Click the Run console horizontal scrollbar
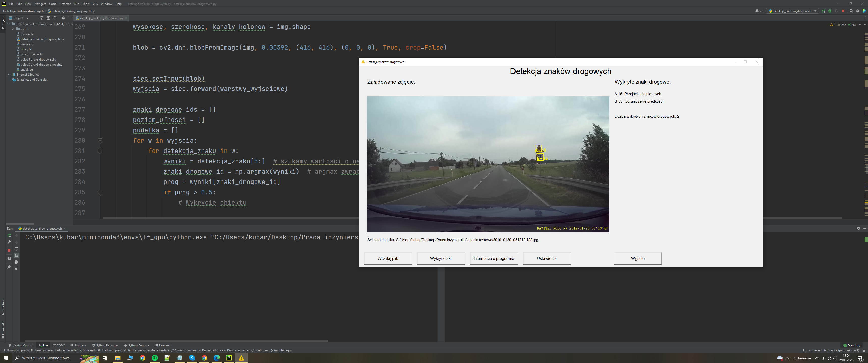The height and width of the screenshot is (363, 868). pyautogui.click(x=176, y=341)
